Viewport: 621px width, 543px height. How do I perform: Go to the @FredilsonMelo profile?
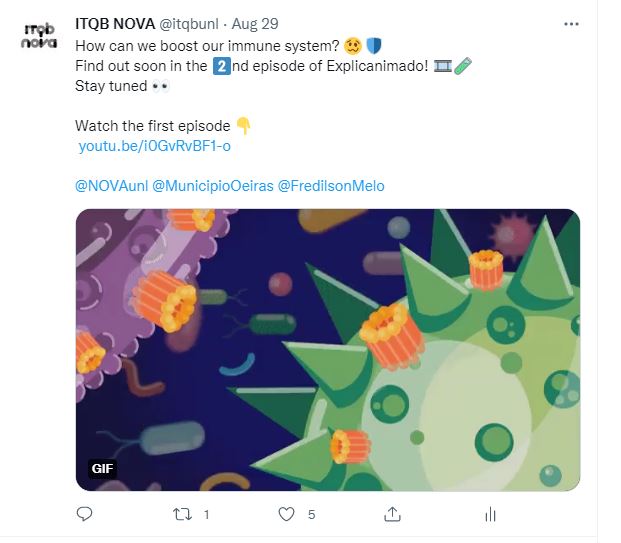pos(330,186)
